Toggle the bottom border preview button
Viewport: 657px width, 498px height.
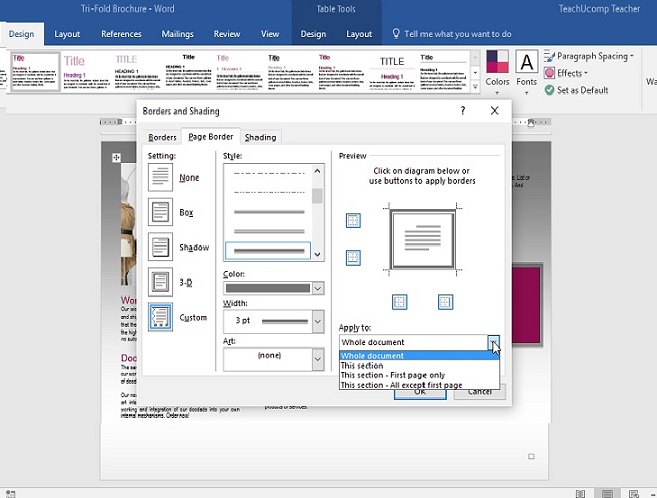point(353,258)
